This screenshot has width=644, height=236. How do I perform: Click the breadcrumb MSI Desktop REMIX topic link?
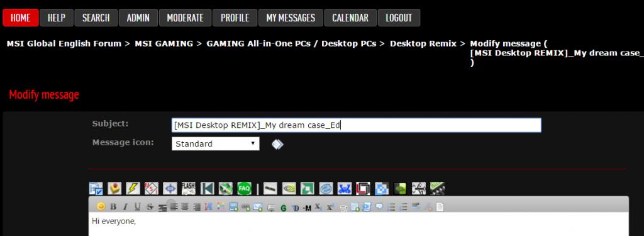[557, 53]
